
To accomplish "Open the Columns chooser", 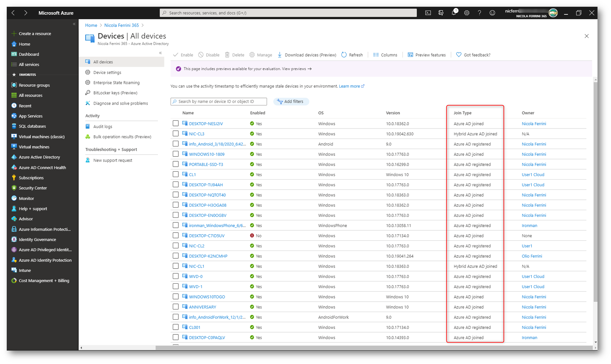I will [x=385, y=55].
